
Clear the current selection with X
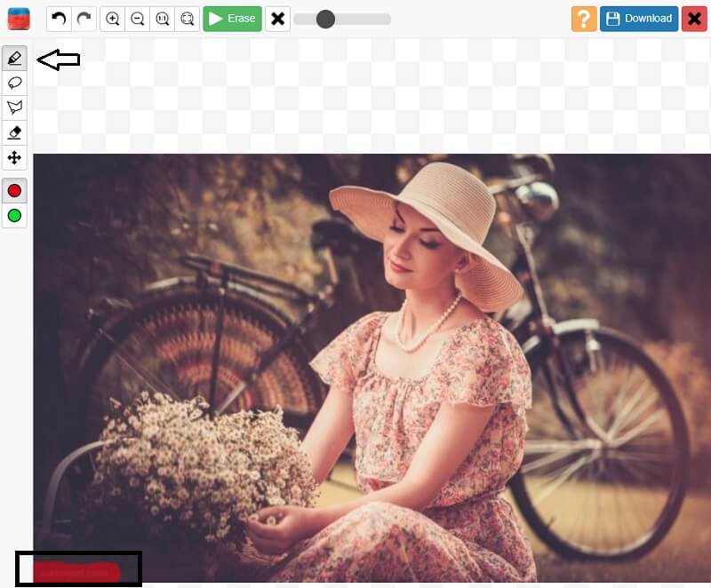(x=278, y=18)
